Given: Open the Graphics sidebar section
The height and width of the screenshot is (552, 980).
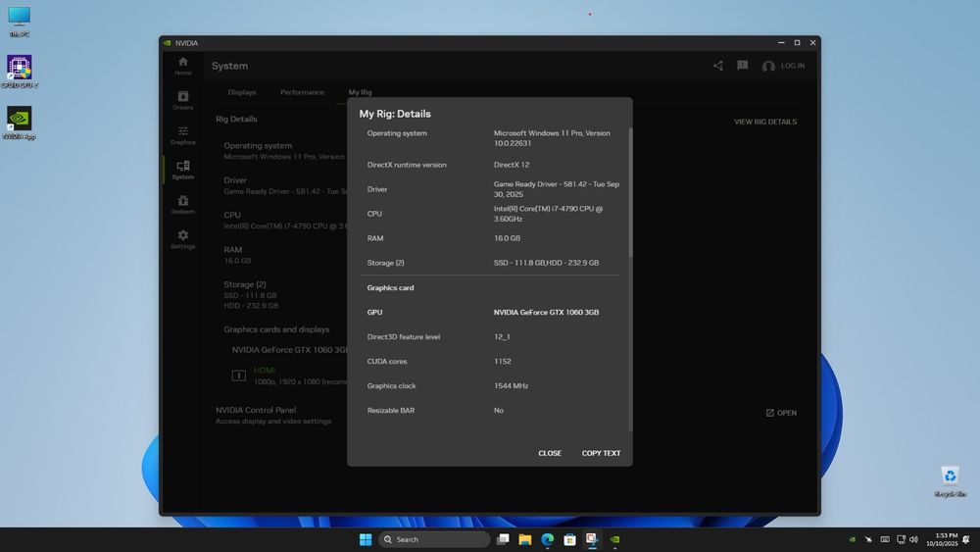Looking at the screenshot, I should point(182,135).
